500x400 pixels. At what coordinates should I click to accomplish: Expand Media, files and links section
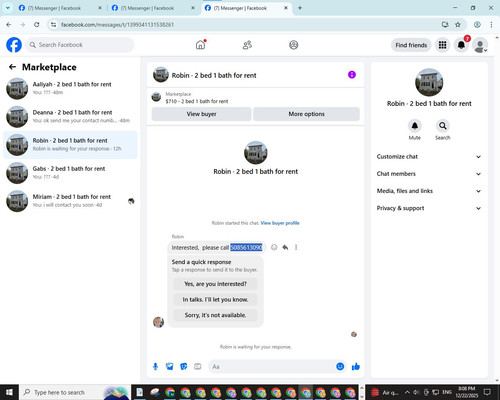click(429, 191)
